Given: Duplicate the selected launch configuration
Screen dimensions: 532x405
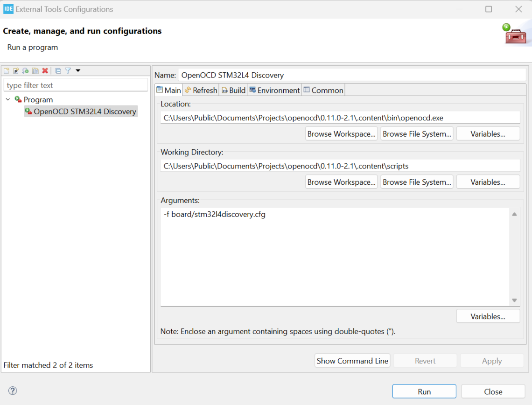Looking at the screenshot, I should tap(35, 71).
